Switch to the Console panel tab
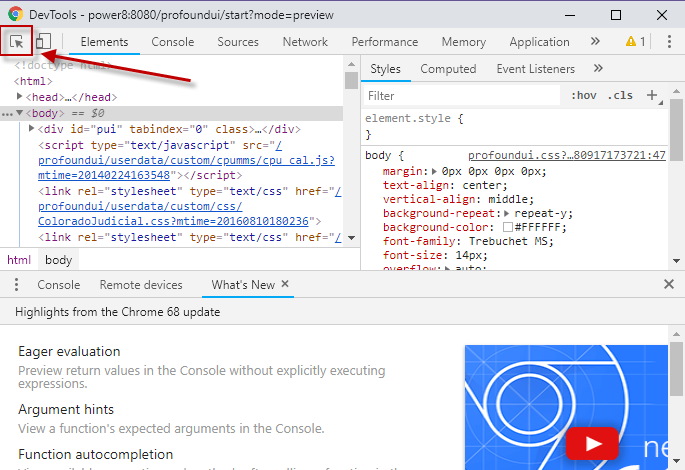685x470 pixels. pos(173,42)
